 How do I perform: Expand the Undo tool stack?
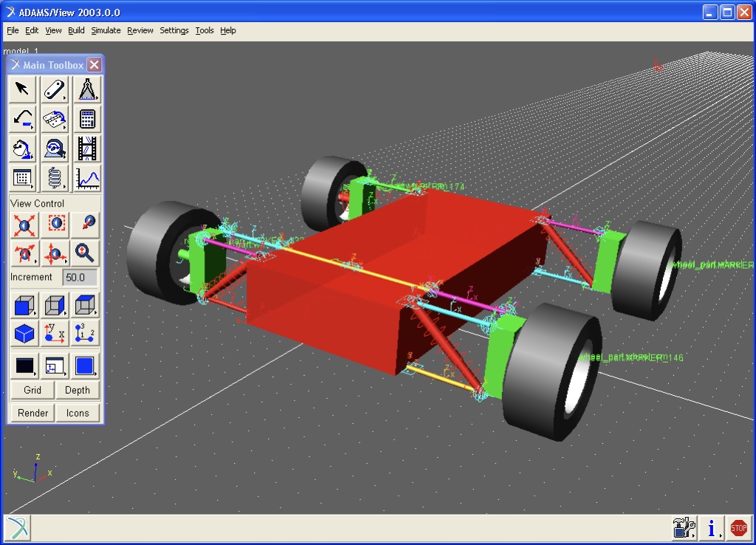22,119
